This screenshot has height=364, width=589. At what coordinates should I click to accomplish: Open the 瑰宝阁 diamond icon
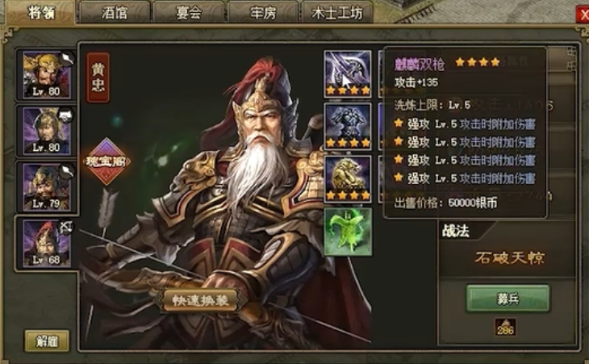pyautogui.click(x=107, y=161)
